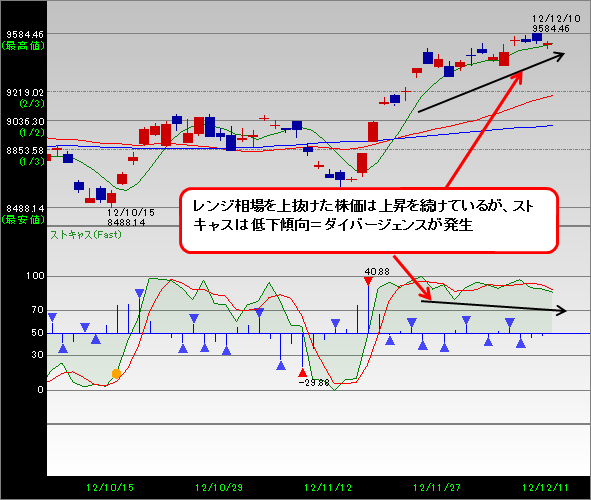Click the 12/10/29 date label on the x-axis
Image resolution: width=591 pixels, height=500 pixels.
pyautogui.click(x=219, y=488)
